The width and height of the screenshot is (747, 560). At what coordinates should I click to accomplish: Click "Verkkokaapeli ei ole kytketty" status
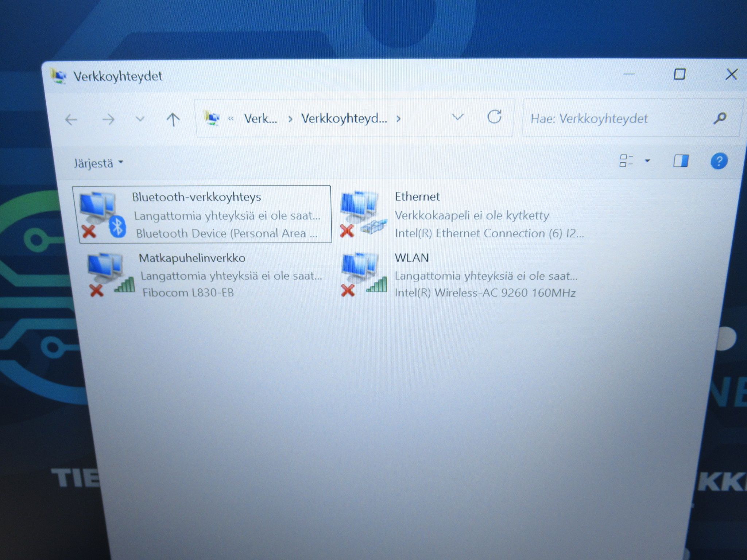click(472, 215)
